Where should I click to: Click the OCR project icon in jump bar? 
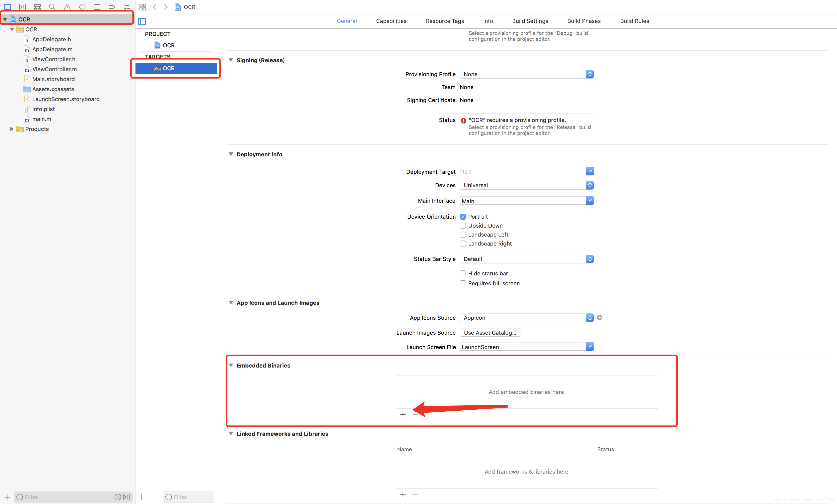(178, 7)
